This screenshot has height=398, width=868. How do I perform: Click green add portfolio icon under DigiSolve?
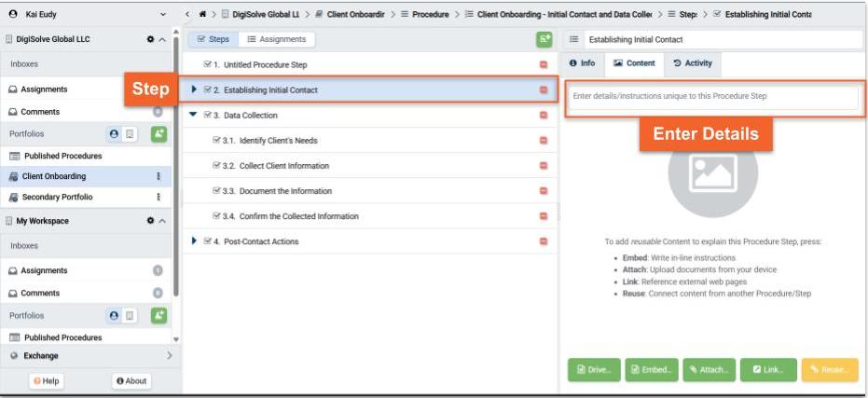(x=158, y=133)
